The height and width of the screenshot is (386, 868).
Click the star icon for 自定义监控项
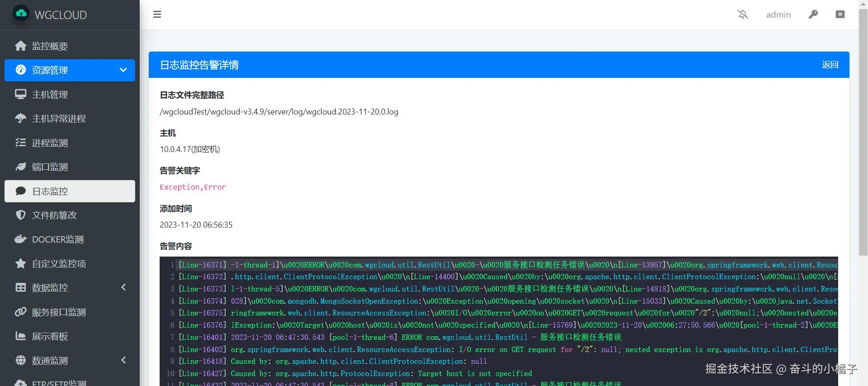point(20,263)
